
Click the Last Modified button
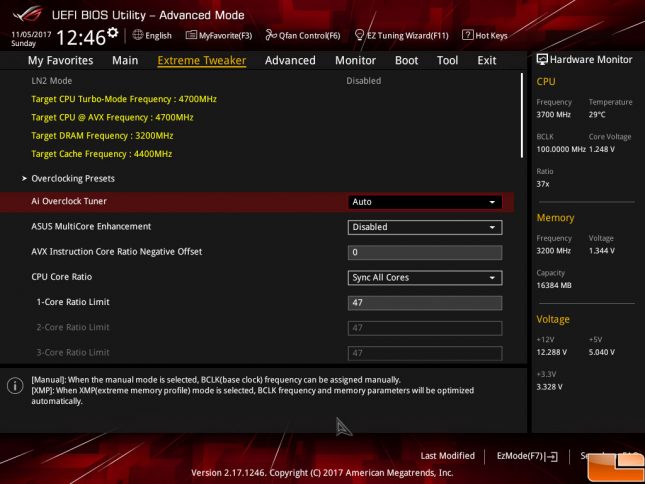(x=447, y=456)
